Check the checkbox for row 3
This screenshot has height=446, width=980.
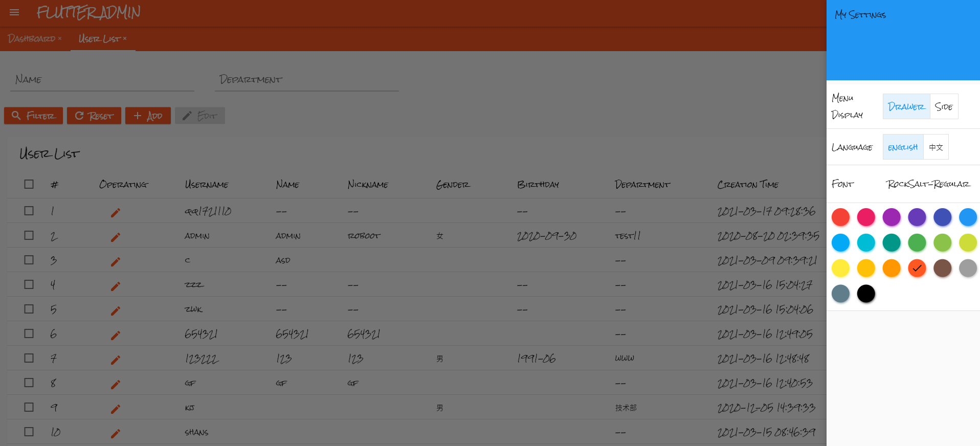tap(29, 260)
